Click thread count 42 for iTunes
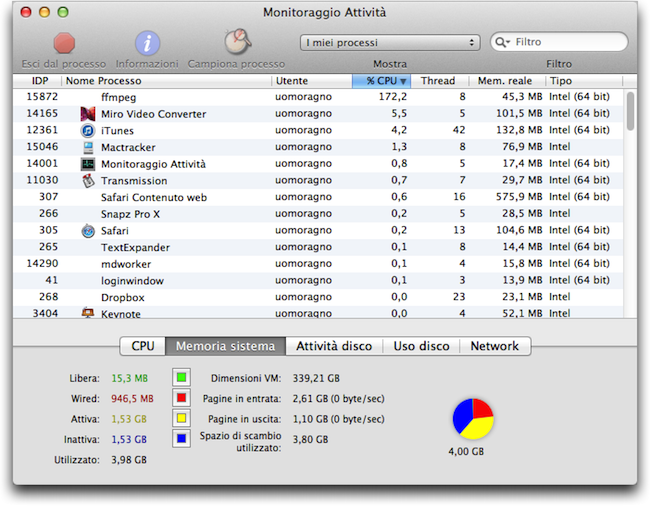650x506 pixels. (x=459, y=130)
